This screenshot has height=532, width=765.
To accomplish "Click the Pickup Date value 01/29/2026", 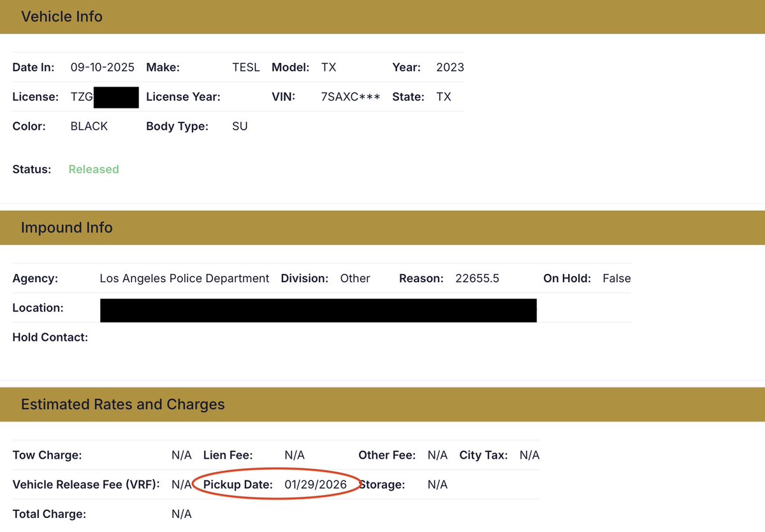I will point(316,485).
